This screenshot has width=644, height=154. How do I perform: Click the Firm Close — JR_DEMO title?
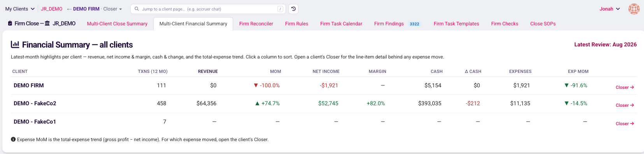(x=42, y=23)
